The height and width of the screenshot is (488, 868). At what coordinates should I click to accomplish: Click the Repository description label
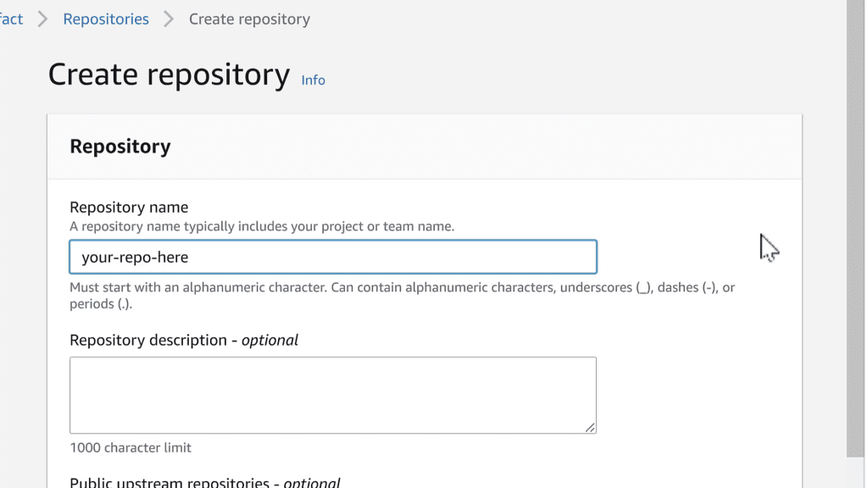click(x=153, y=340)
